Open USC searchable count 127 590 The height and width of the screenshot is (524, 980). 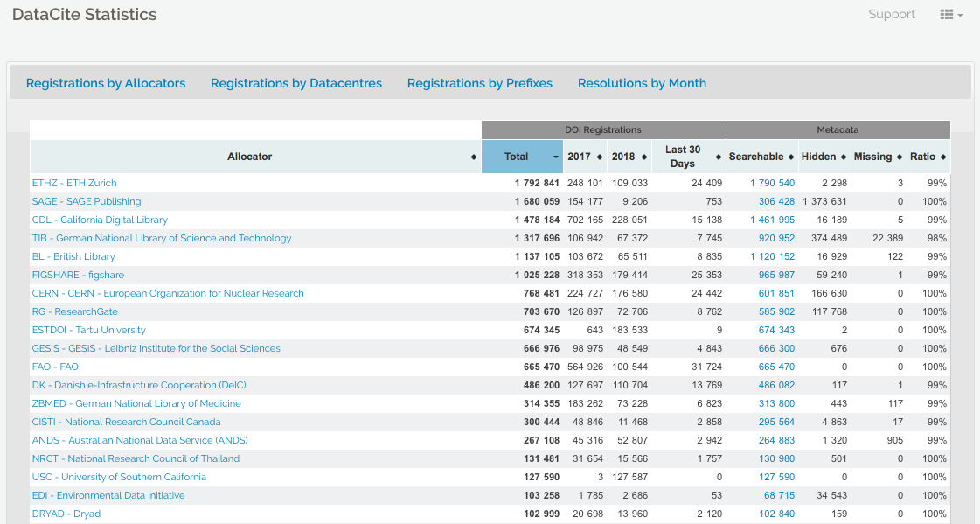pos(777,477)
